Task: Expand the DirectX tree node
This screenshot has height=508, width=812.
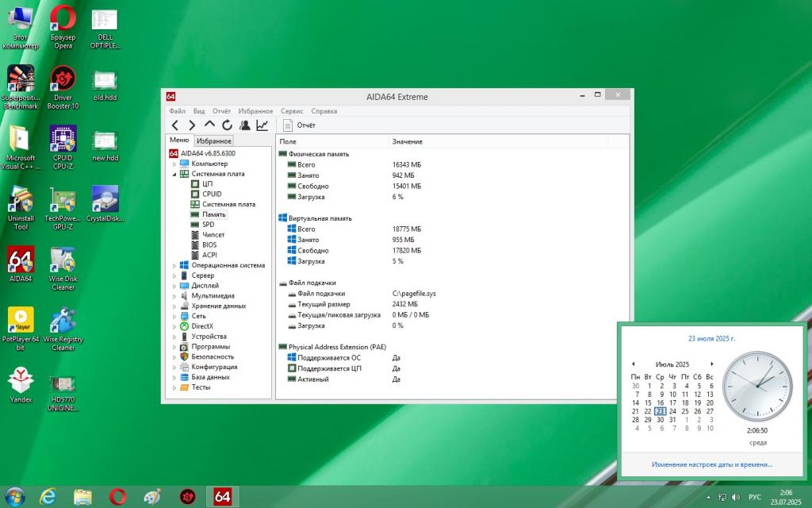Action: [174, 326]
